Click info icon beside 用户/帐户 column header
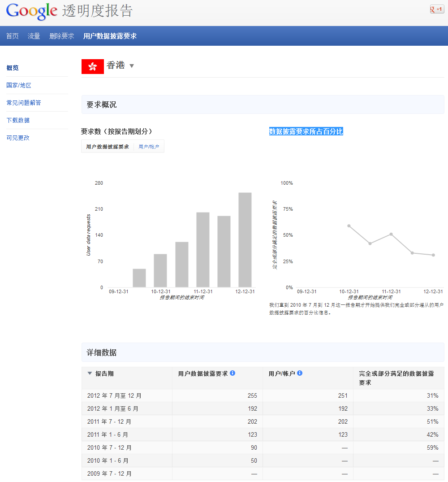Viewport: 448px width, 482px height. [x=300, y=373]
